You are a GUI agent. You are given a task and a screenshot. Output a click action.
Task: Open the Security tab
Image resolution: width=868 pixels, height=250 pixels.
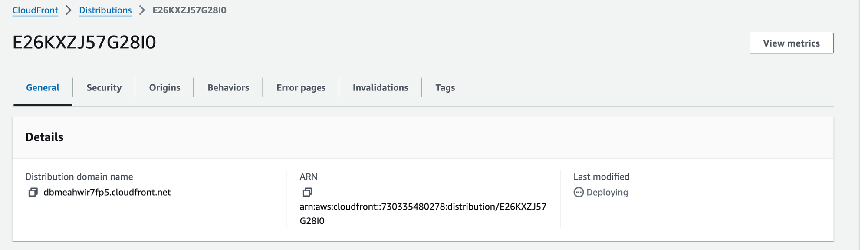104,87
